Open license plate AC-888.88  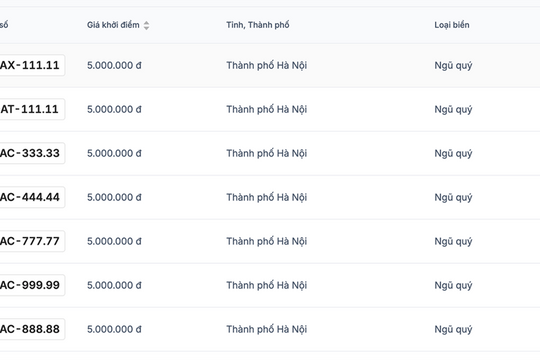pyautogui.click(x=32, y=329)
